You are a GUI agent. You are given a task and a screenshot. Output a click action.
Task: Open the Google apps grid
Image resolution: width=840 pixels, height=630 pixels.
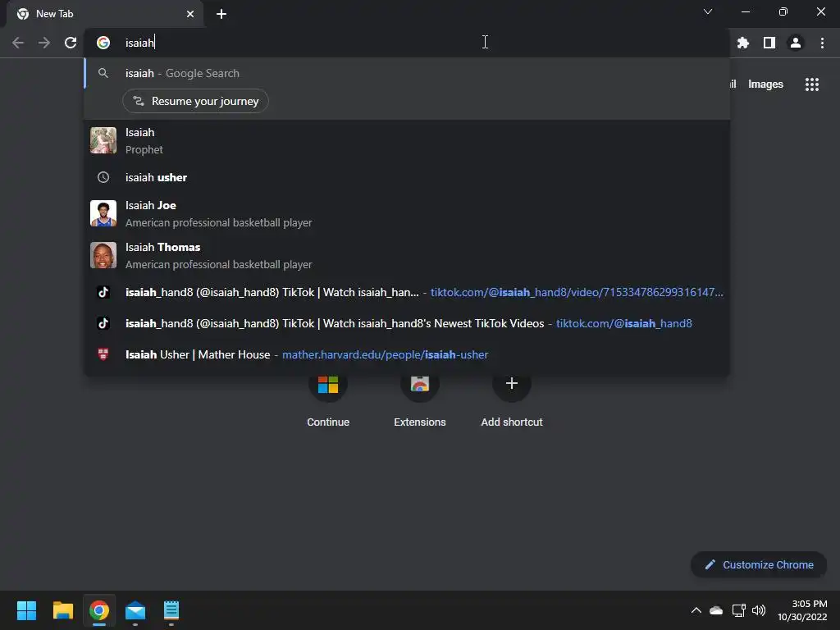pos(812,84)
